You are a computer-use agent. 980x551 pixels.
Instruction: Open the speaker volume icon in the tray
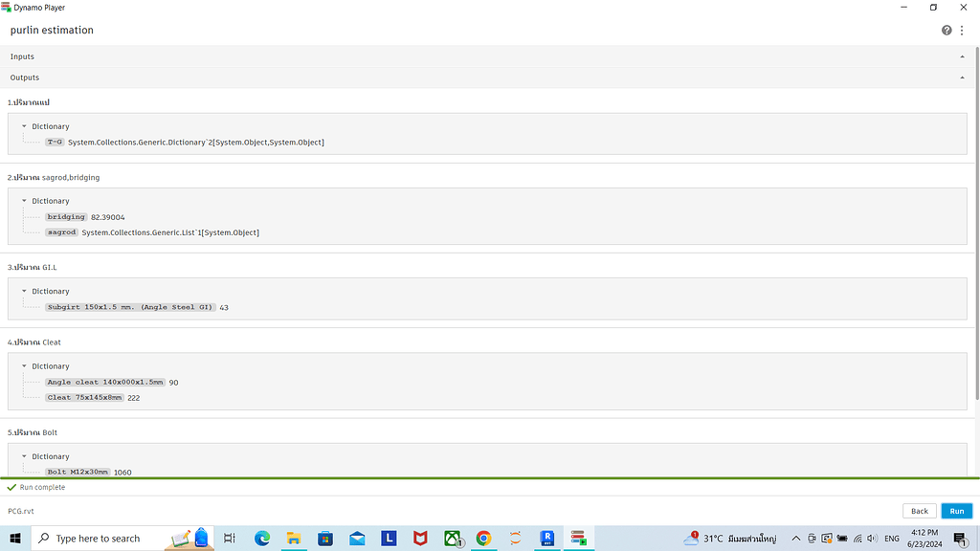872,538
